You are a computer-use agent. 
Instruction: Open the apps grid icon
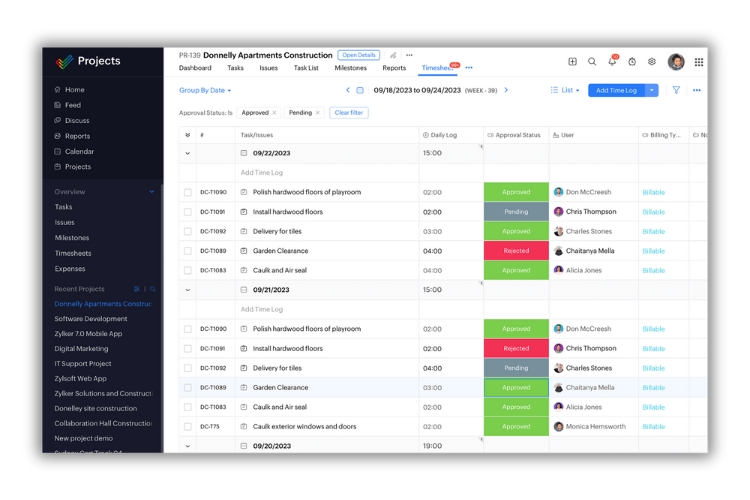(698, 62)
